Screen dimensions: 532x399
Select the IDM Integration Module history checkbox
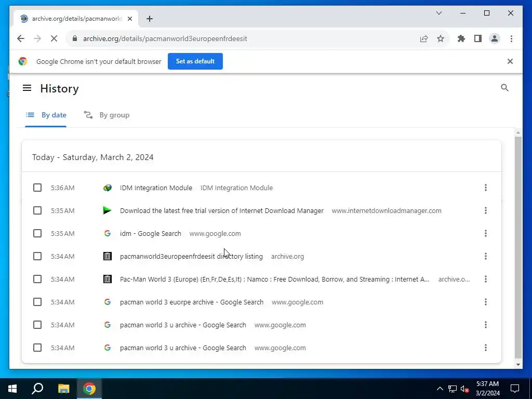(x=37, y=188)
